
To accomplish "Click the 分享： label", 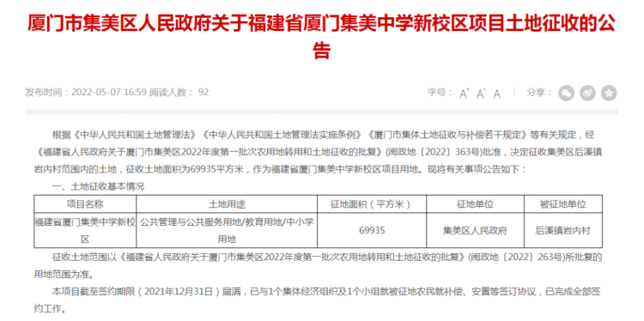I will pyautogui.click(x=539, y=93).
